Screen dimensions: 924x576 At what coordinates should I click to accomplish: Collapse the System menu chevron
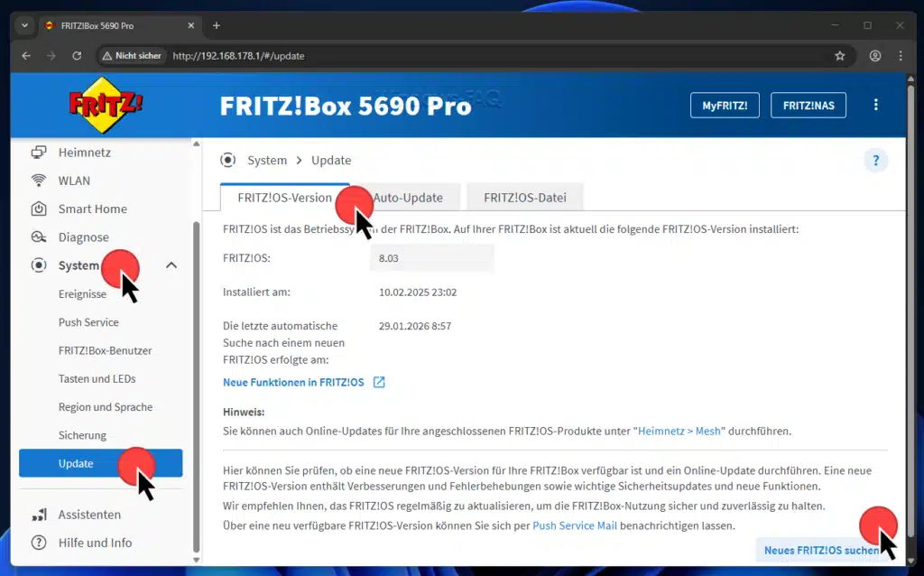tap(171, 265)
